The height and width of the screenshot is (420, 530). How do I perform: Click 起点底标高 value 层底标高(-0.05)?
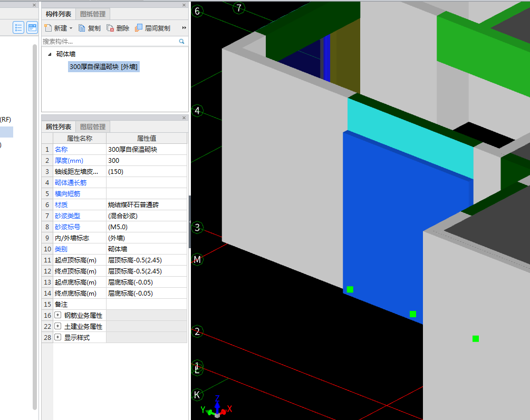tap(147, 282)
